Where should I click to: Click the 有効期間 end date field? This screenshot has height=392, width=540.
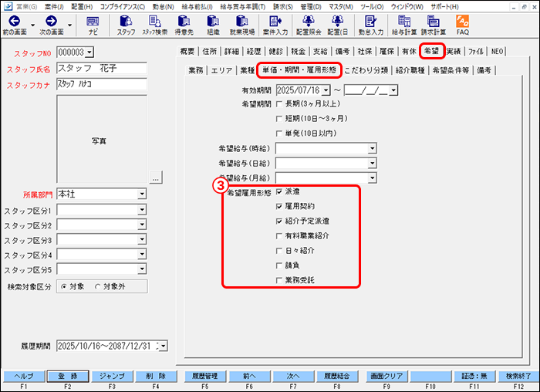pyautogui.click(x=367, y=90)
